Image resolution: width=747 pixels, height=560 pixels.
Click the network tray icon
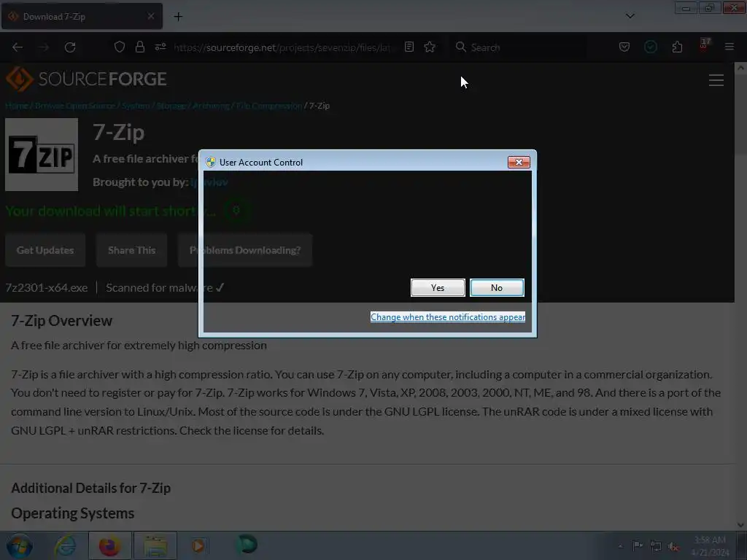656,547
